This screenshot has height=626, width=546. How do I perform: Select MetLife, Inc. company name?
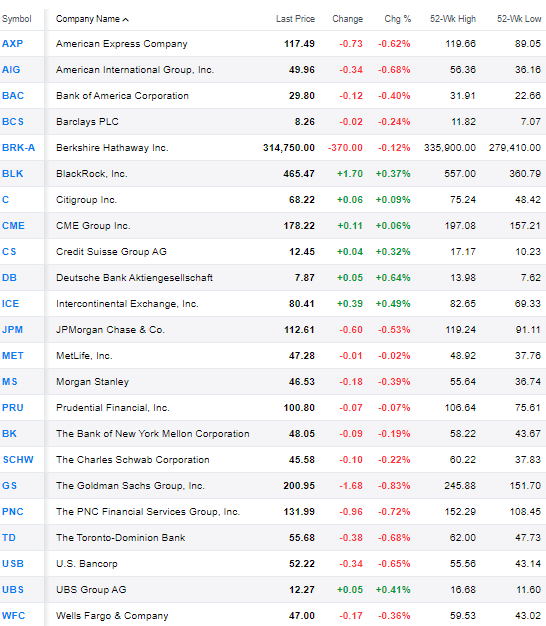[84, 355]
